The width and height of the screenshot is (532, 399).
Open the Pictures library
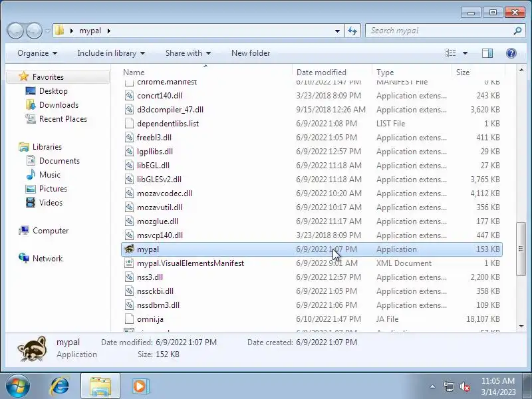click(53, 189)
